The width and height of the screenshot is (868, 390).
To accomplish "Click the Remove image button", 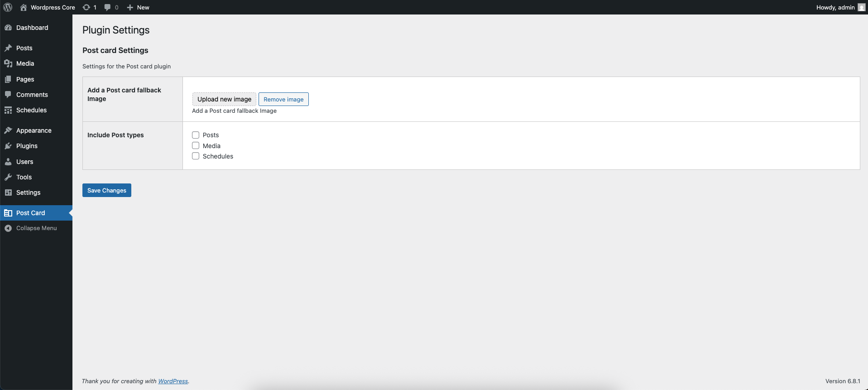I will pos(283,99).
